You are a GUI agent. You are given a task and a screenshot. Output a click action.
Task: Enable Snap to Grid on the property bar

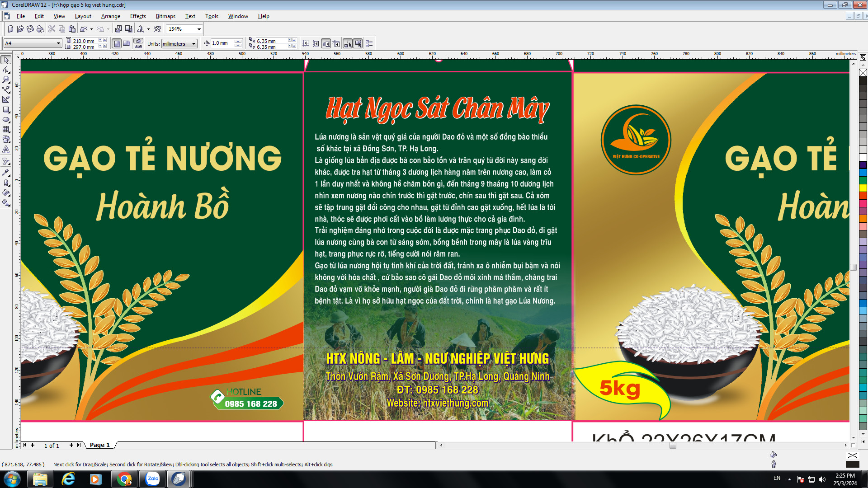click(306, 43)
